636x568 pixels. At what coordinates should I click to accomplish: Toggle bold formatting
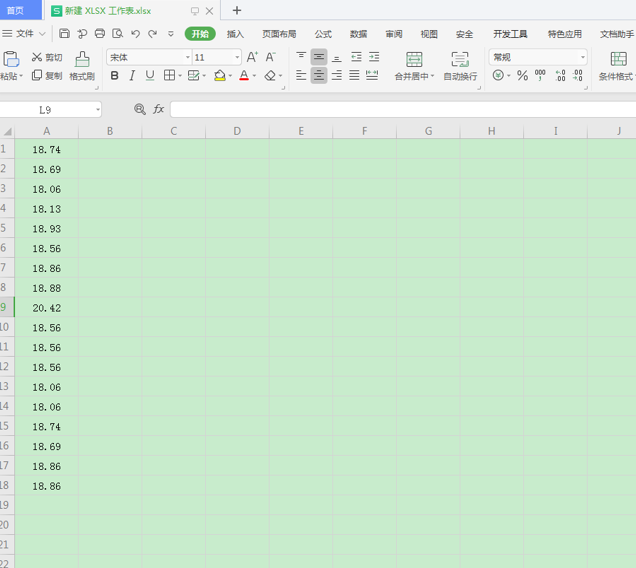(x=115, y=75)
